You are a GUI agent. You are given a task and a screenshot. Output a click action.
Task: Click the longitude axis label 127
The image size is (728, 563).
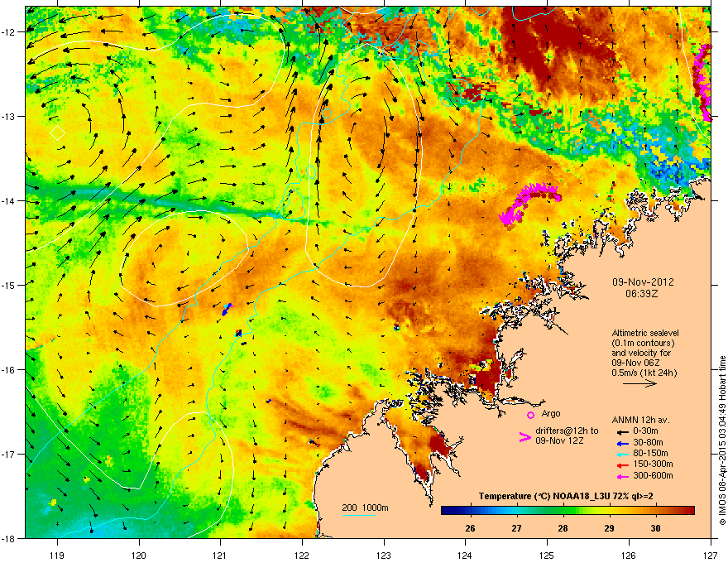coord(711,555)
